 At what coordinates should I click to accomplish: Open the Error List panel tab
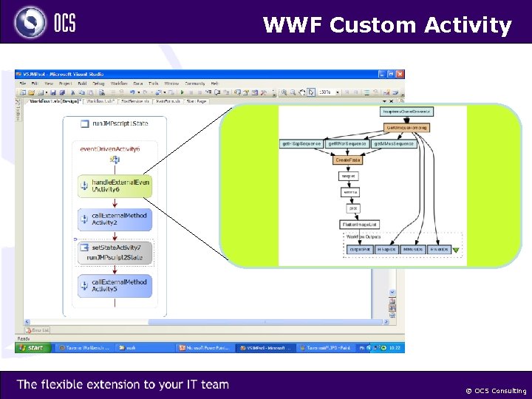click(x=38, y=330)
